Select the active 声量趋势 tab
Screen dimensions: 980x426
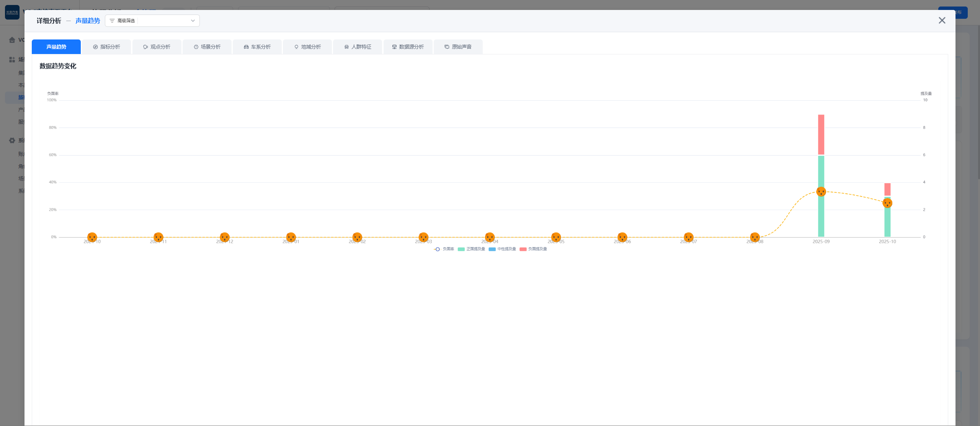[x=56, y=47]
